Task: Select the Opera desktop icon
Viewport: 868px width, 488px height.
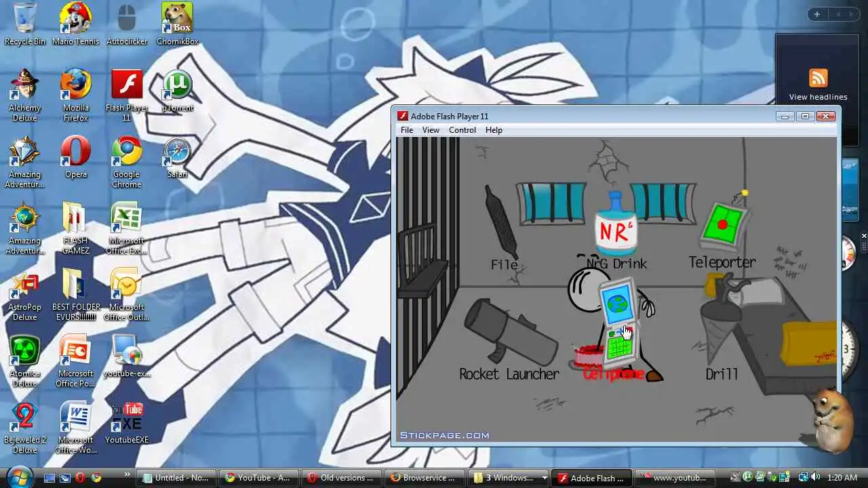Action: [x=76, y=157]
